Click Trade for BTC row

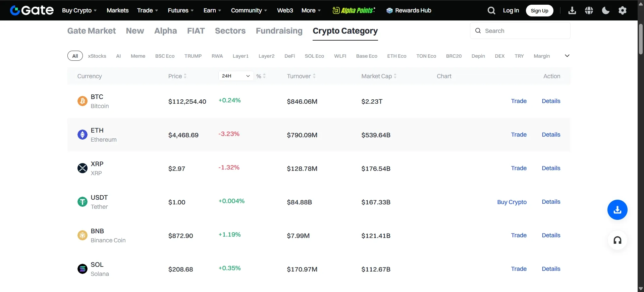[x=519, y=101]
